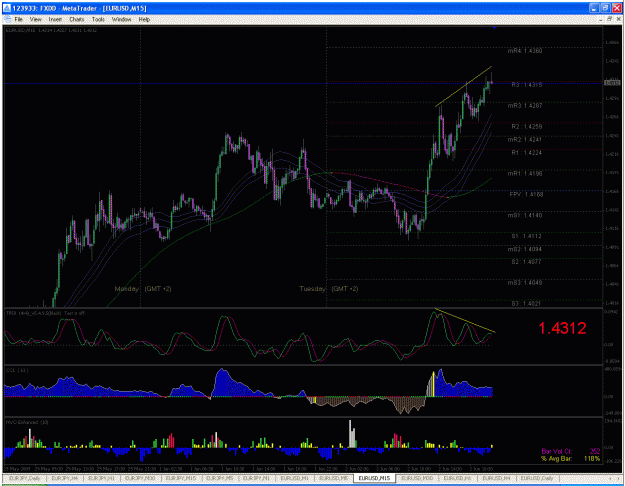Image resolution: width=625 pixels, height=486 pixels.
Task: Click the Tuesday (GMT +2) day label
Action: [x=328, y=289]
